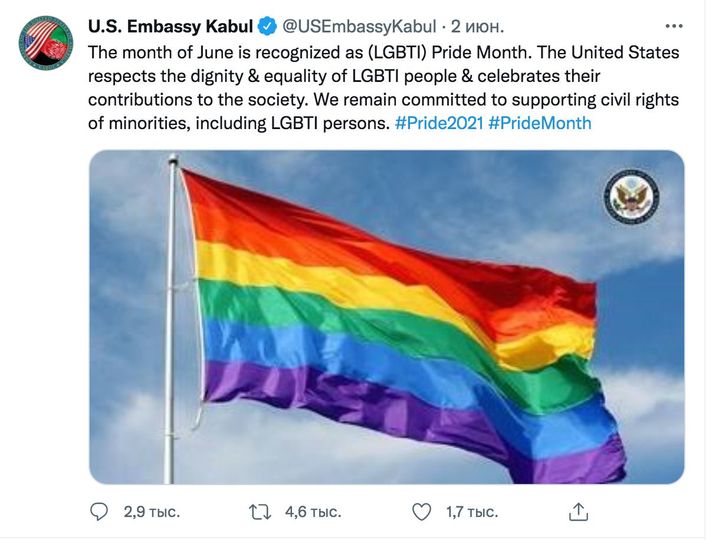Click the 2,9 тыс. replies count
Viewport: 709px width, 540px height.
[151, 511]
